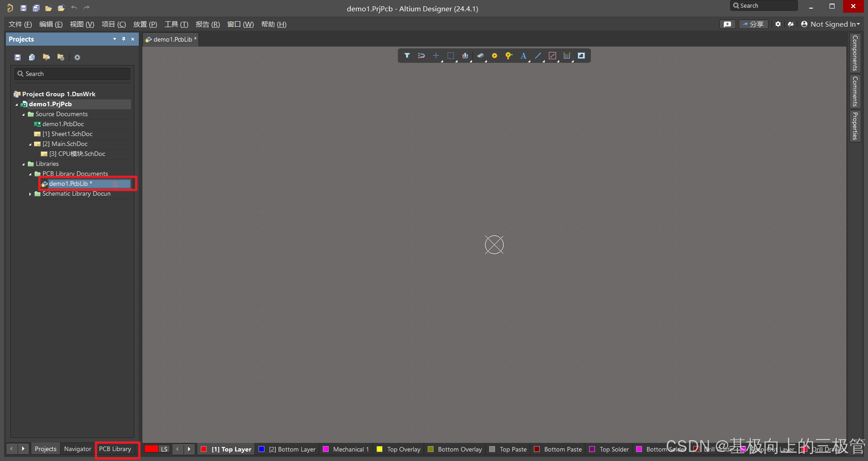Open the place dimension tool
The image size is (868, 461).
click(x=567, y=56)
